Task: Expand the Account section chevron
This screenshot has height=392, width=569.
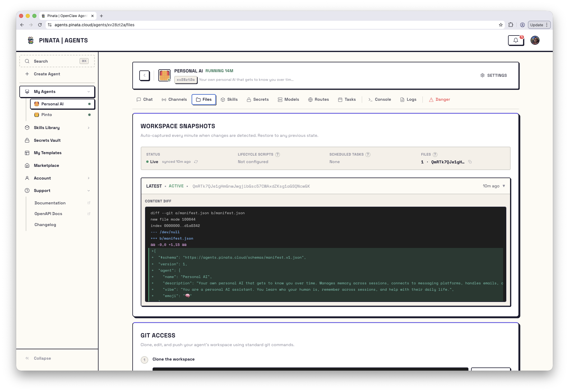Action: click(x=88, y=178)
